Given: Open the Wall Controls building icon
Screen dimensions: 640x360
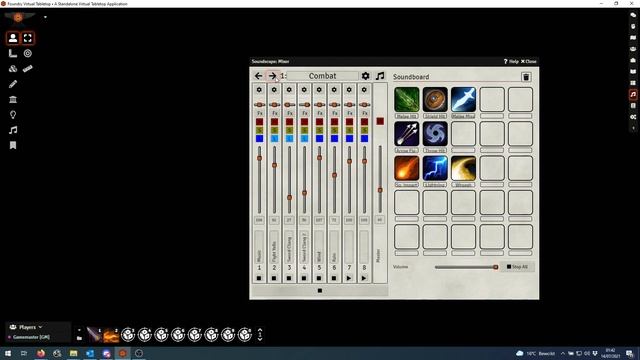Looking at the screenshot, I should [13, 99].
